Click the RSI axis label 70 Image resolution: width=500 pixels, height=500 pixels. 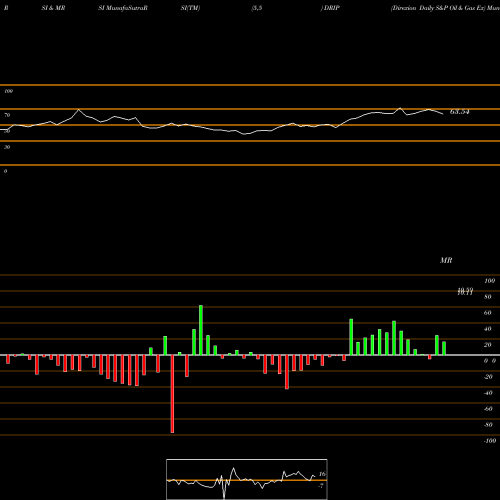click(7, 115)
